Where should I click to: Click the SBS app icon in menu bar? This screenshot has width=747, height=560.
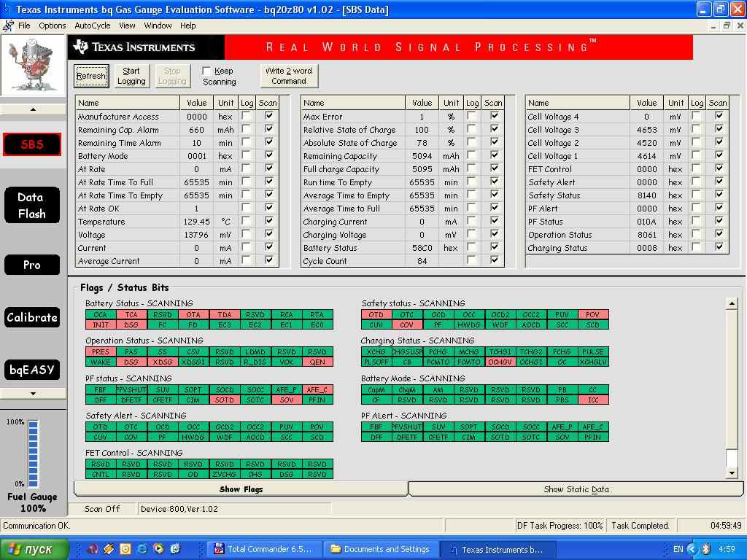(7, 26)
